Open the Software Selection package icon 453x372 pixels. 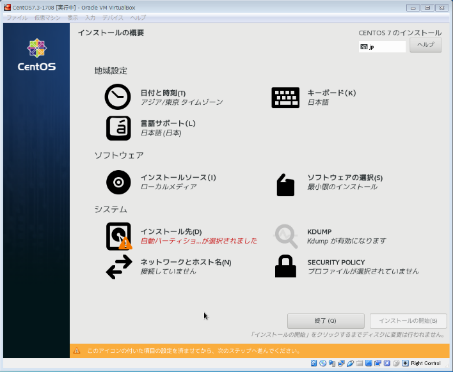click(285, 184)
